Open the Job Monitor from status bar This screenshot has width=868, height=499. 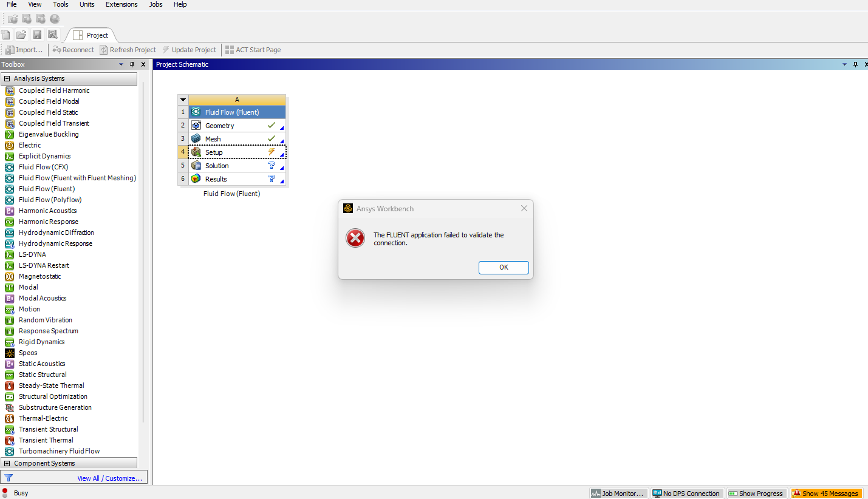[618, 494]
